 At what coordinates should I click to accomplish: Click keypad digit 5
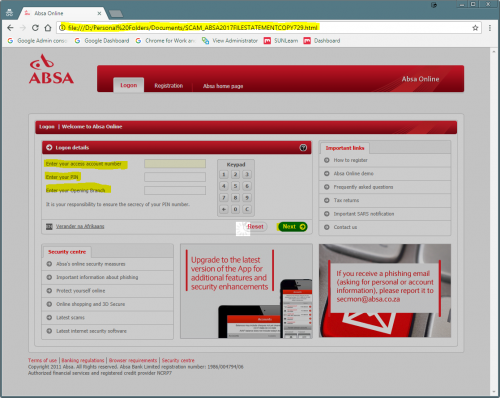tap(235, 186)
